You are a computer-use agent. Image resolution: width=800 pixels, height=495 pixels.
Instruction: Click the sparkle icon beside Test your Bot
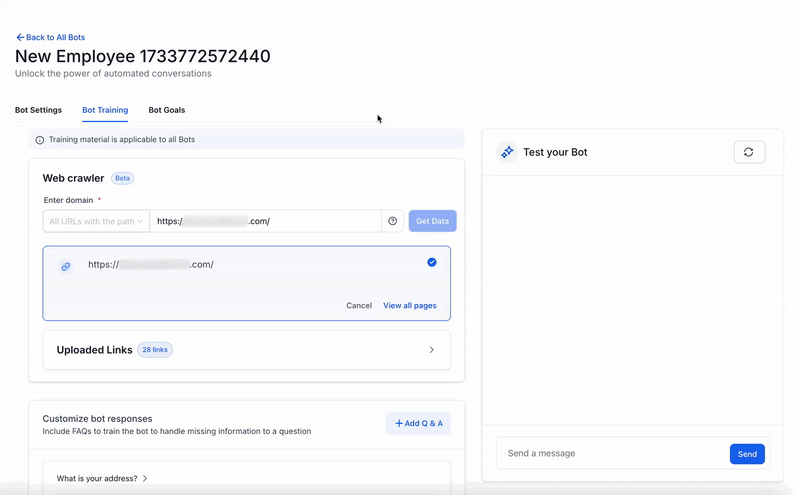[x=507, y=152]
